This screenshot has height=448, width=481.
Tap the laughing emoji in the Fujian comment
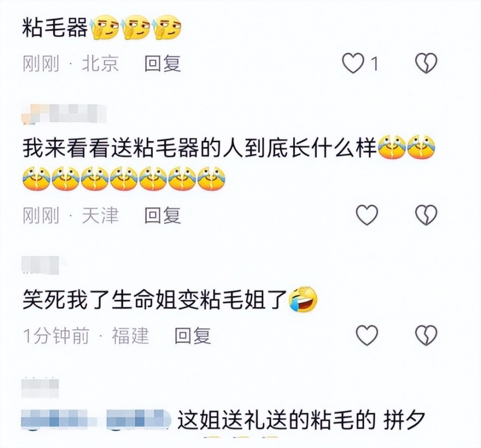303,299
